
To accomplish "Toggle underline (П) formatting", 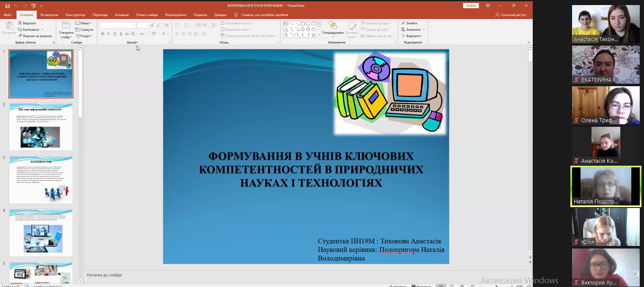I will click(x=115, y=34).
